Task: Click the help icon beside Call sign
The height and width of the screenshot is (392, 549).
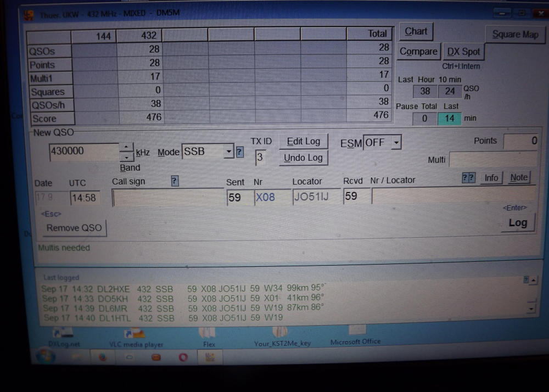Action: [175, 181]
